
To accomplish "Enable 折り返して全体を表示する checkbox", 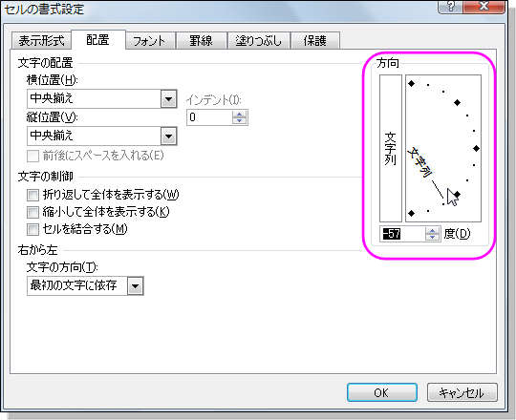I will pos(32,195).
